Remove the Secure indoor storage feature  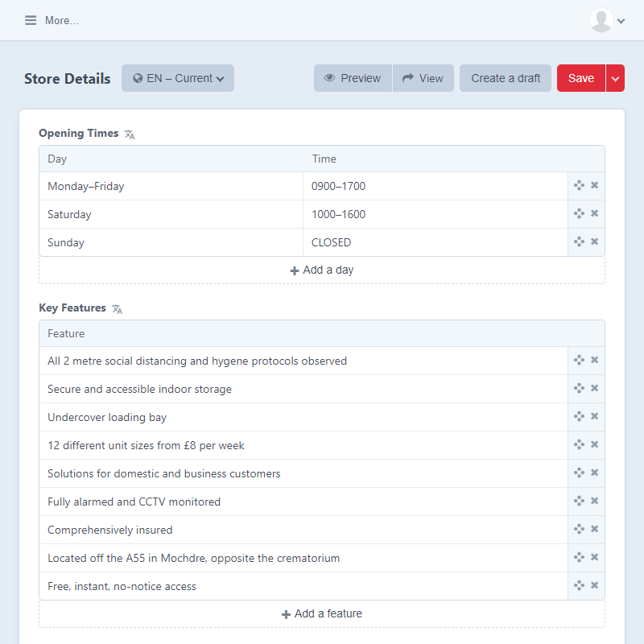(594, 388)
